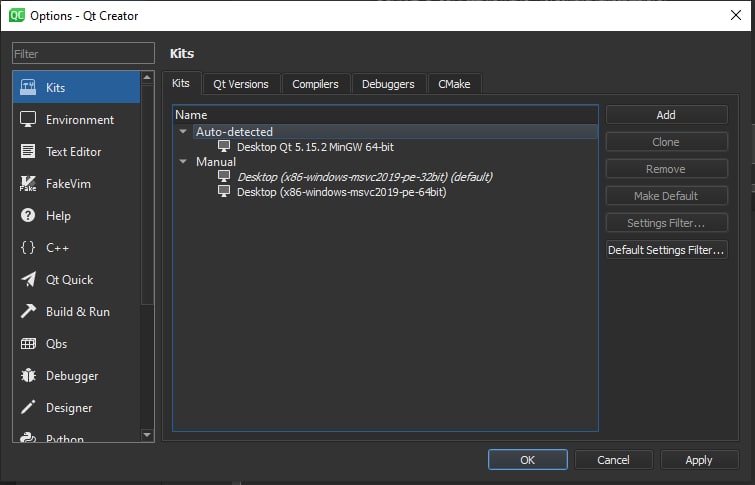The image size is (755, 485).
Task: Open the Text Editor settings category
Action: coord(77,151)
